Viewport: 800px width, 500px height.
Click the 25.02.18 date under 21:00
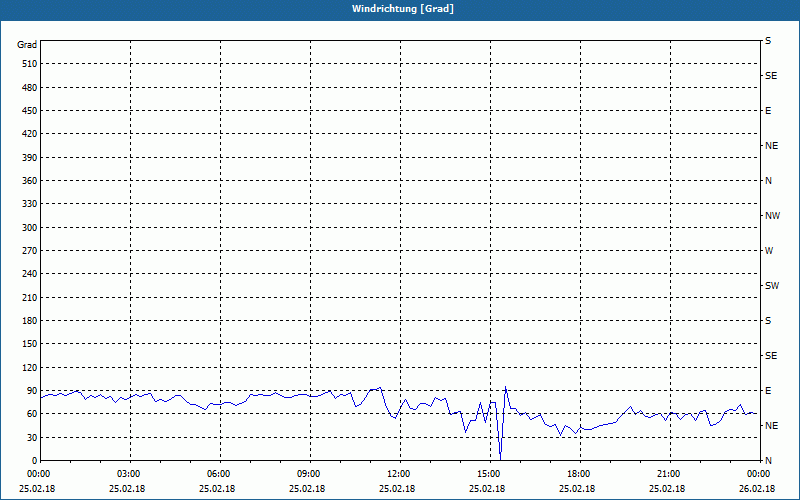[x=667, y=489]
